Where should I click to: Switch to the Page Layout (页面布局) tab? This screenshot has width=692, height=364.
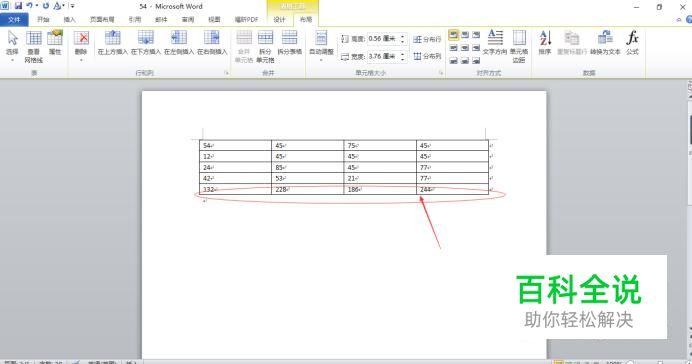click(x=102, y=19)
